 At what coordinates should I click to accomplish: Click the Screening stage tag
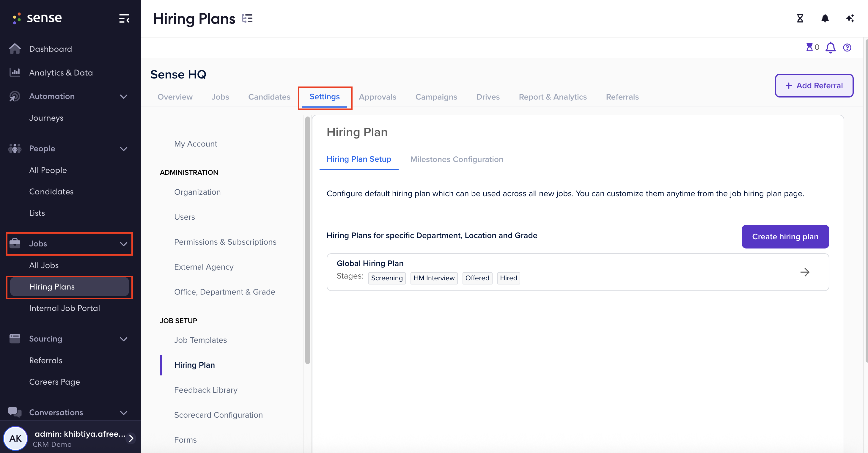click(387, 278)
